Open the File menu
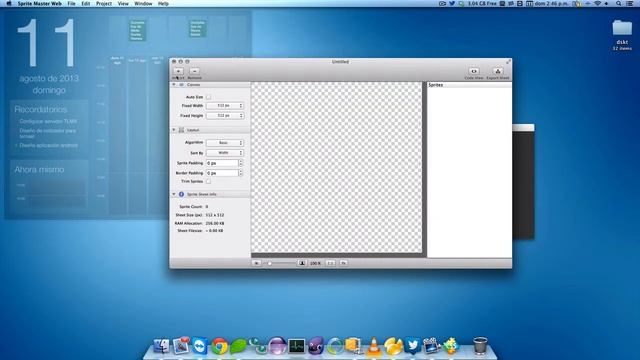Screen dimensions: 640x360 71,3
